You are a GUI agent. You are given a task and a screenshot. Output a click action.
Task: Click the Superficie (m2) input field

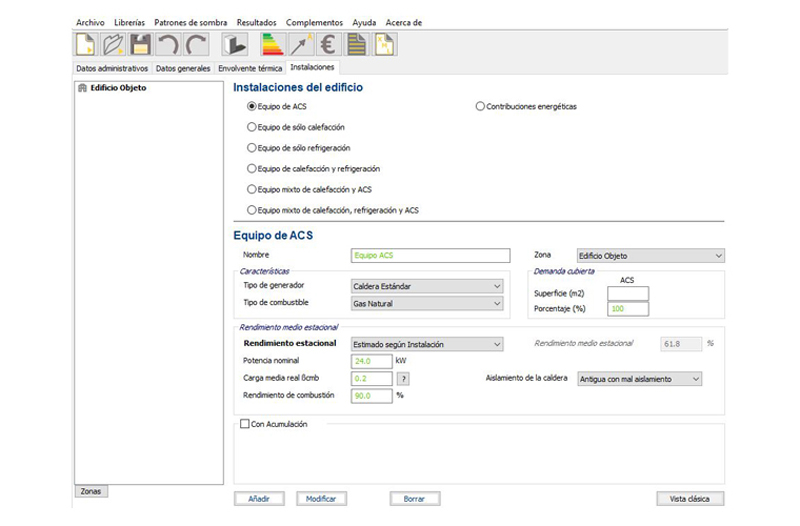coord(628,293)
